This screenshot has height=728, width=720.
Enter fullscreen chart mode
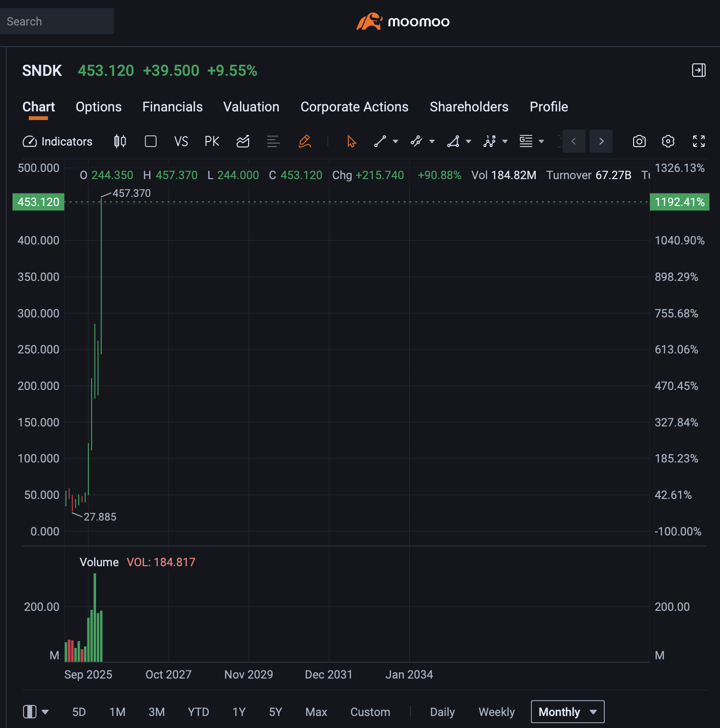tap(698, 141)
